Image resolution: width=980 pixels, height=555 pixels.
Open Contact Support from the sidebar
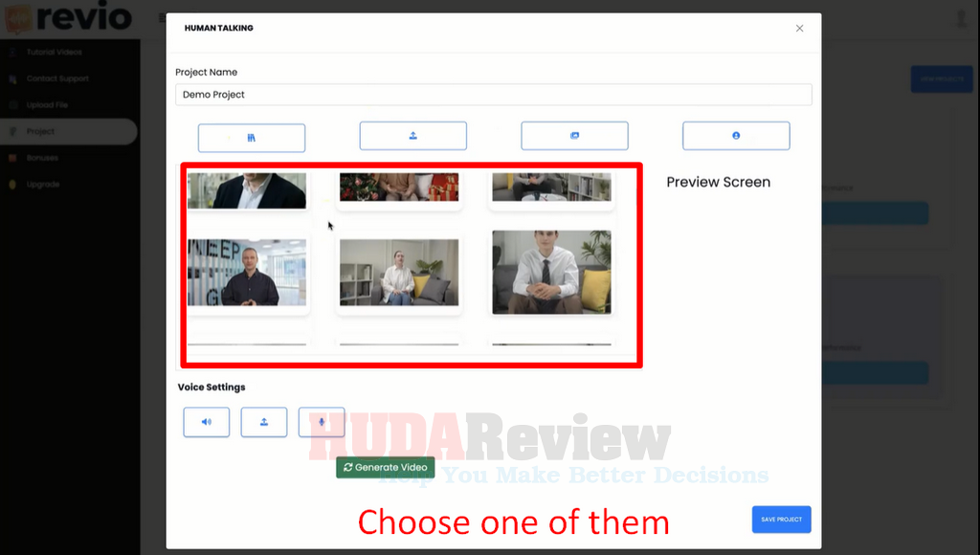click(57, 78)
